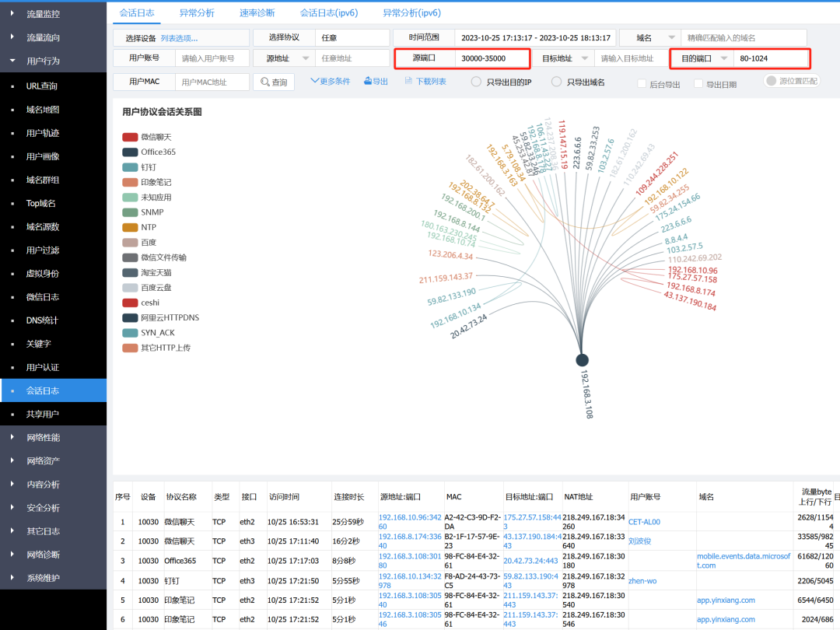Expand the 内容分析 sidebar section
Image resolution: width=840 pixels, height=630 pixels.
coord(53,485)
